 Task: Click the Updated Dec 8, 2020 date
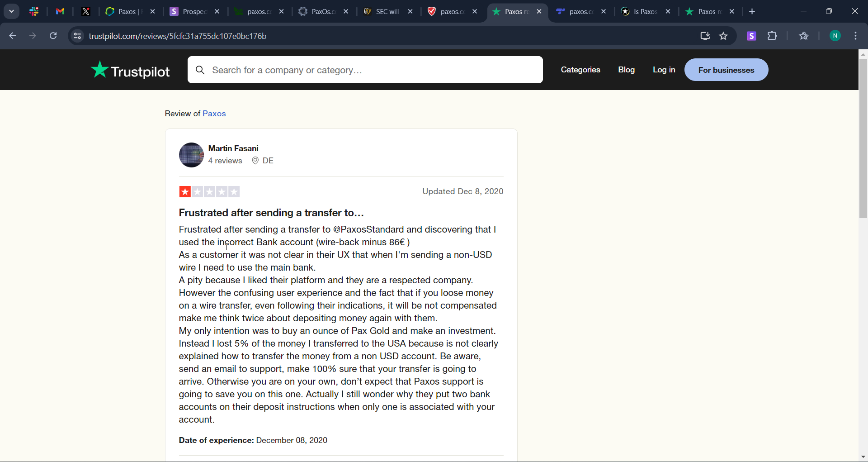click(463, 191)
